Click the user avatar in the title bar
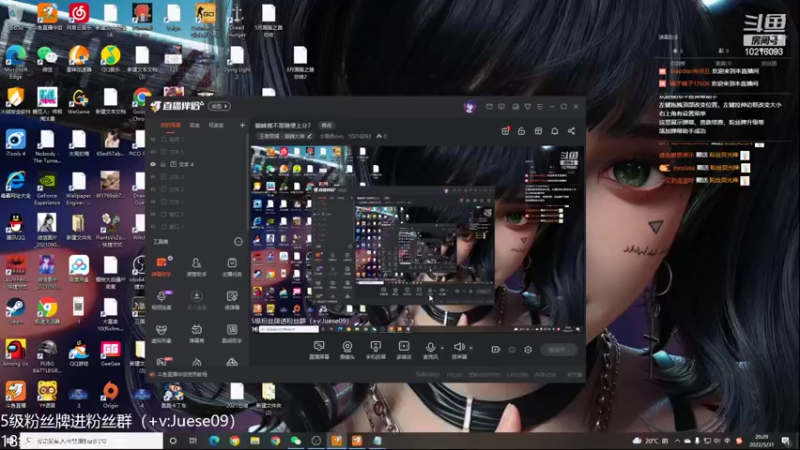Image resolution: width=800 pixels, height=450 pixels. [469, 107]
